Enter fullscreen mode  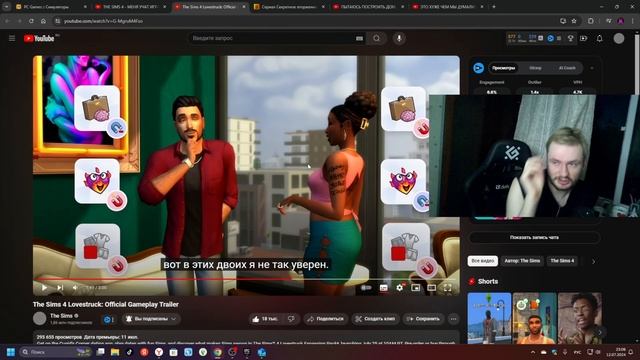(448, 288)
